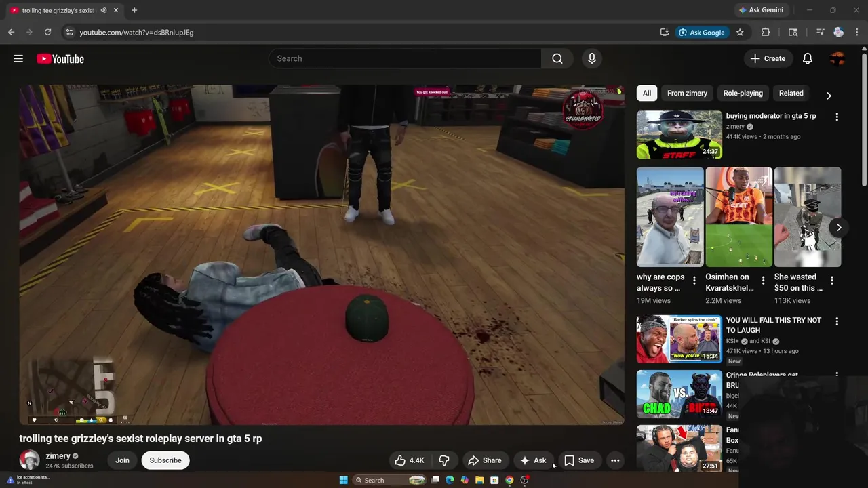Open the Chrome three-dot menu

click(x=858, y=32)
